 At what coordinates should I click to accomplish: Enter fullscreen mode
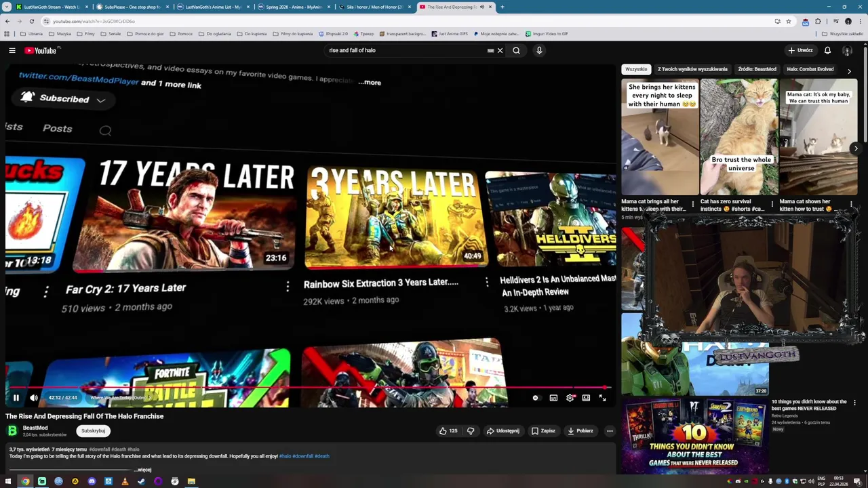pos(602,398)
